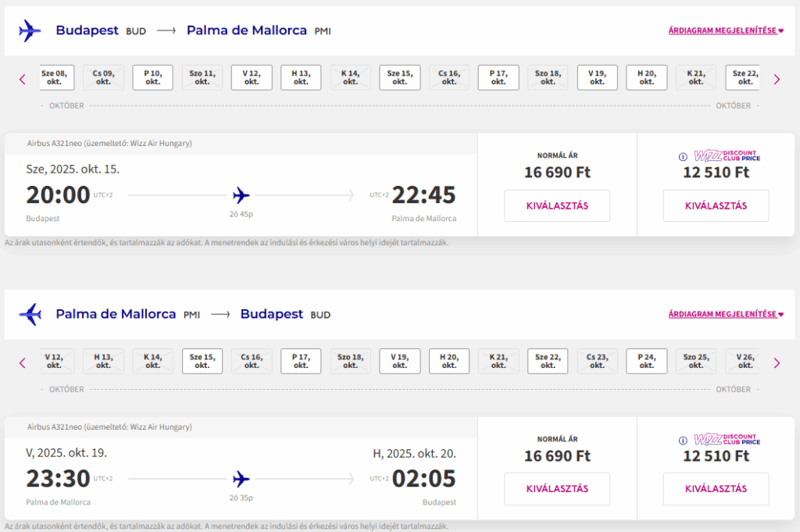Choose return Wizz Discount Club Kiválasztás button

point(716,489)
